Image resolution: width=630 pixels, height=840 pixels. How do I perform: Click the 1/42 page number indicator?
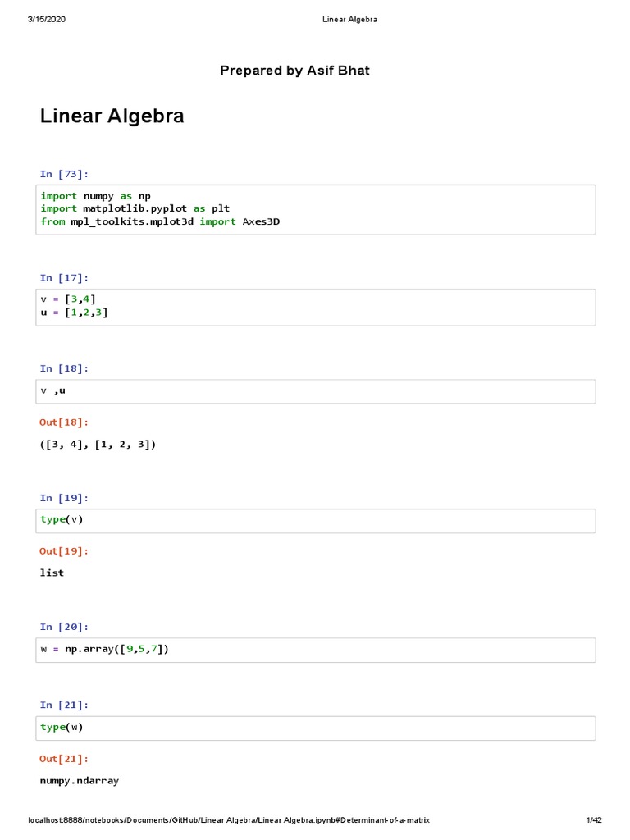tap(593, 820)
